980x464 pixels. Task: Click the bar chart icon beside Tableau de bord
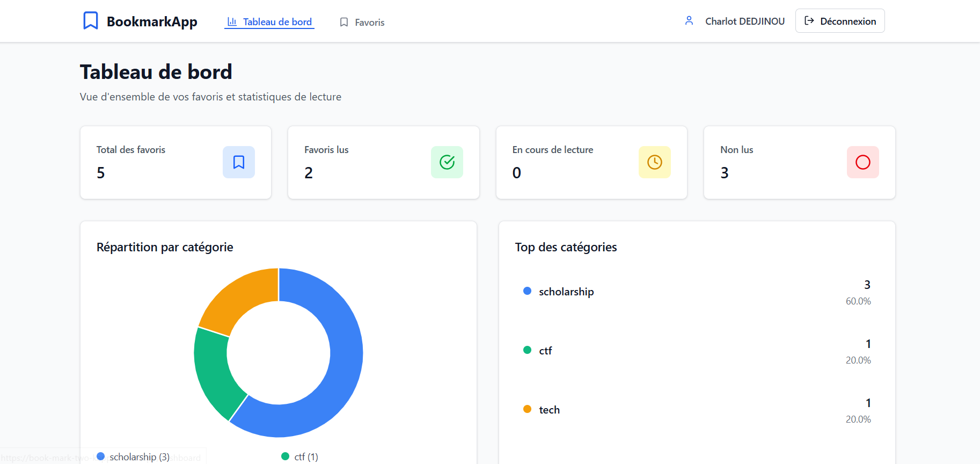point(232,22)
